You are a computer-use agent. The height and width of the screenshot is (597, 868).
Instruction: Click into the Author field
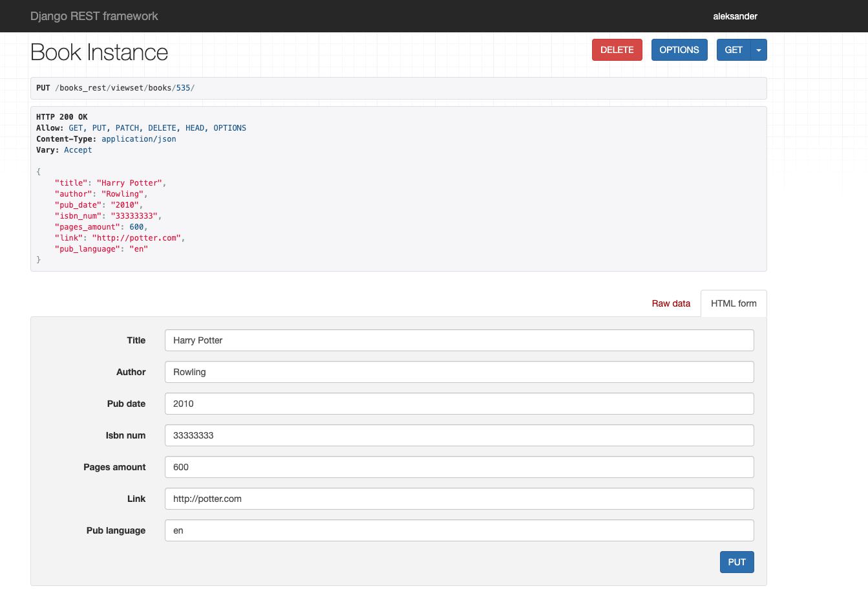[x=459, y=372]
